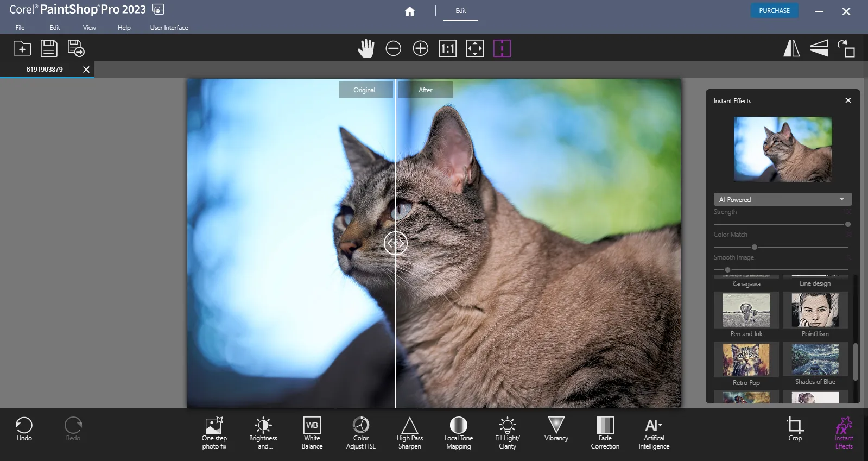Click the After label on the preview
Viewport: 868px width, 461px height.
pyautogui.click(x=425, y=90)
